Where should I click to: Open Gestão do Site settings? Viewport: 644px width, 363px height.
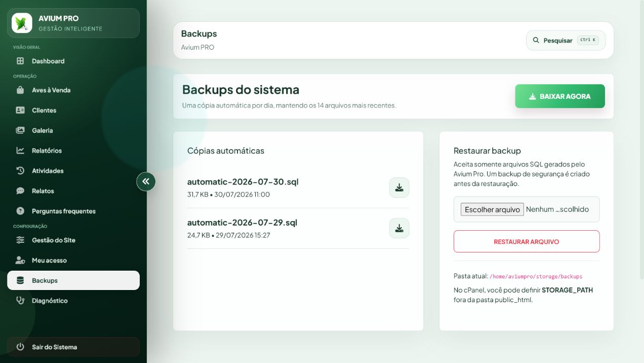tap(73, 240)
